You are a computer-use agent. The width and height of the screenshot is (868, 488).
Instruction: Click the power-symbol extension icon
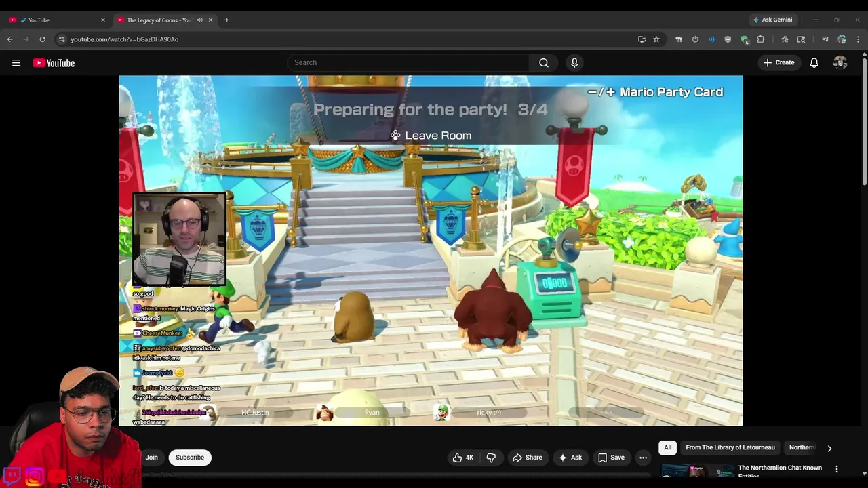tap(695, 39)
